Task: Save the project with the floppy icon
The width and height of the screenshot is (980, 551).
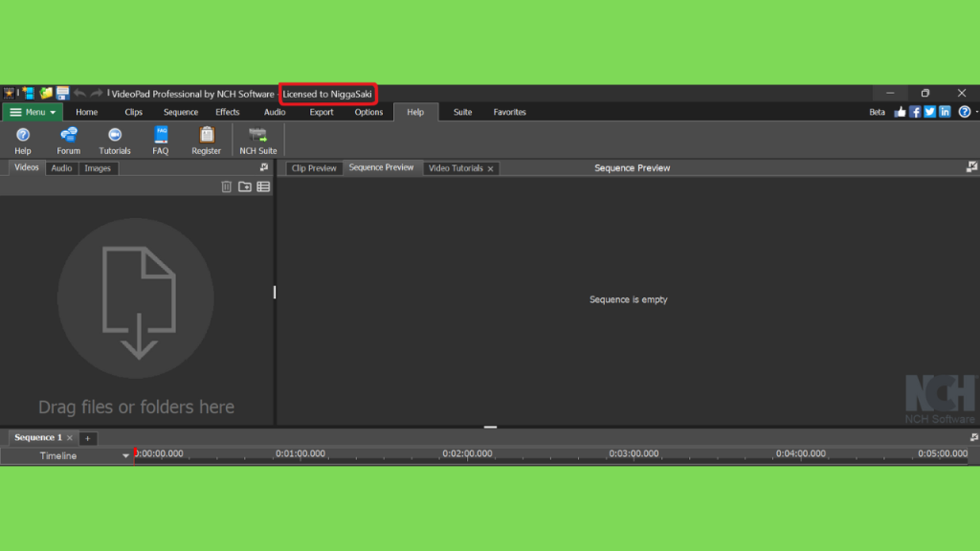Action: [62, 94]
